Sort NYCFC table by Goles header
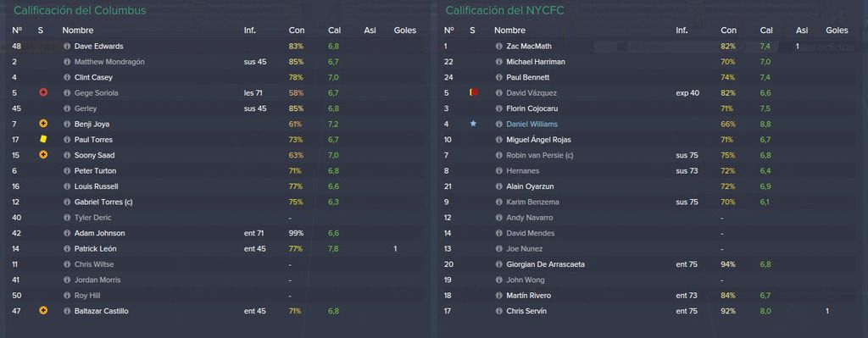868x338 pixels. tap(837, 30)
